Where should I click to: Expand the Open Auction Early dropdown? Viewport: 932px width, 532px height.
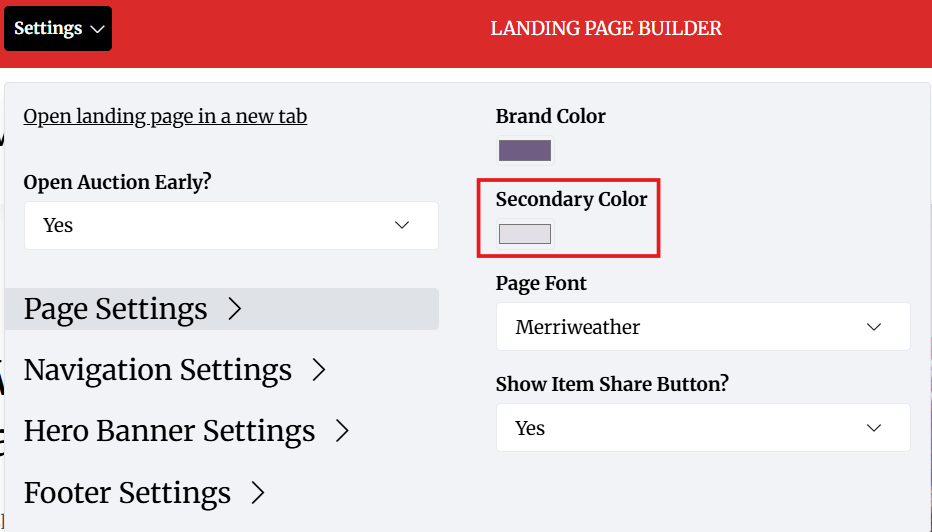click(231, 225)
